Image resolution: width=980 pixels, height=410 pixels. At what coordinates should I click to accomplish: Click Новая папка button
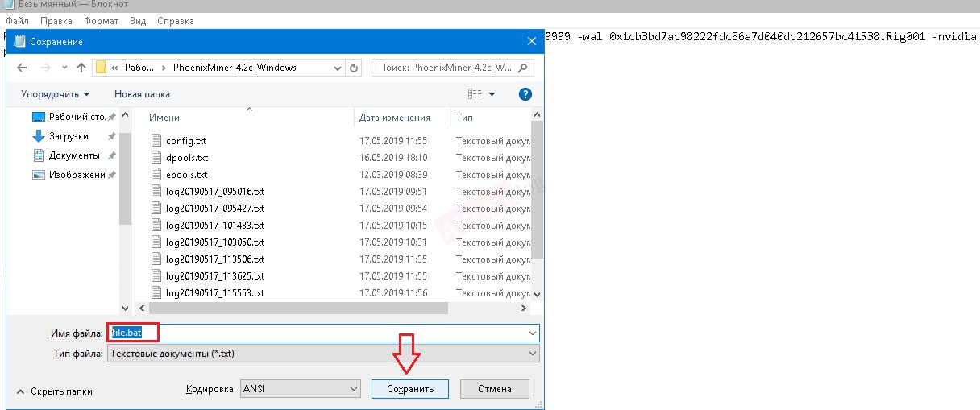coord(142,94)
